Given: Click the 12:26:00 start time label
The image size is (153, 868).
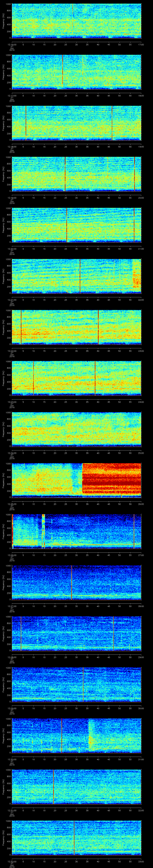Looking at the screenshot, I should [12, 555].
